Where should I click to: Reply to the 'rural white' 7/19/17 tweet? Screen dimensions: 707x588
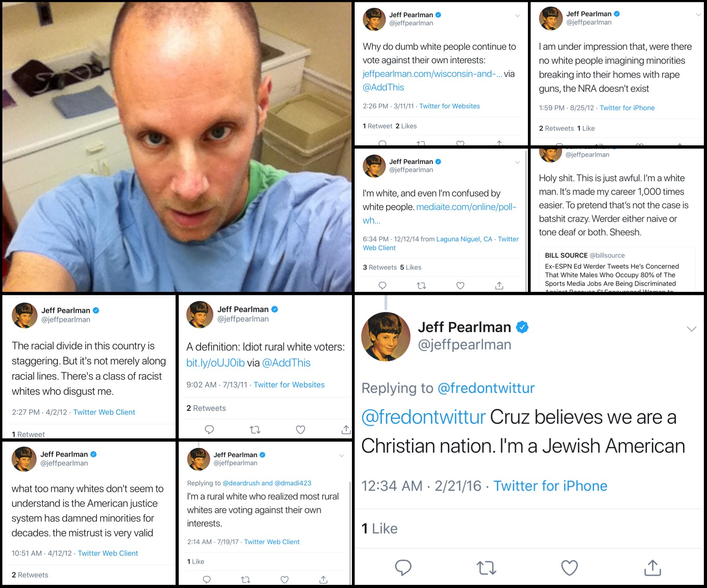click(207, 579)
